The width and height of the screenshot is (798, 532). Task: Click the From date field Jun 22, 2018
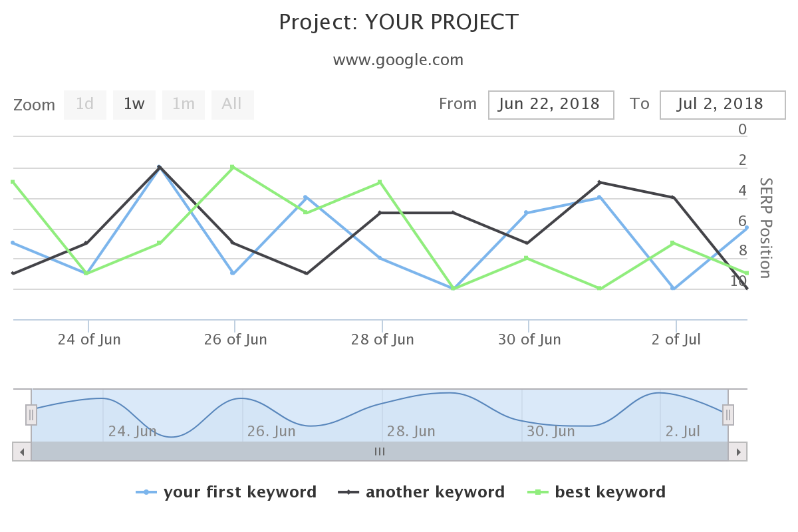(x=551, y=105)
